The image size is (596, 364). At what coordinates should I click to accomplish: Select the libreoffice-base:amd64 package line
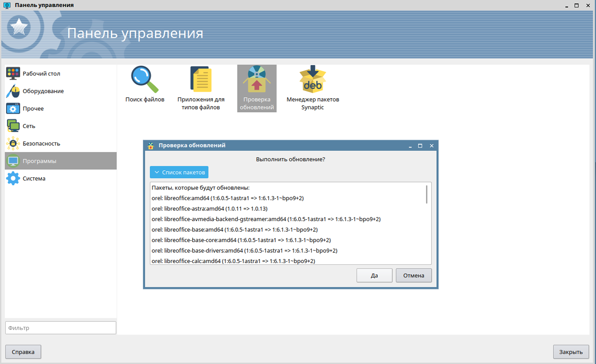click(x=235, y=229)
